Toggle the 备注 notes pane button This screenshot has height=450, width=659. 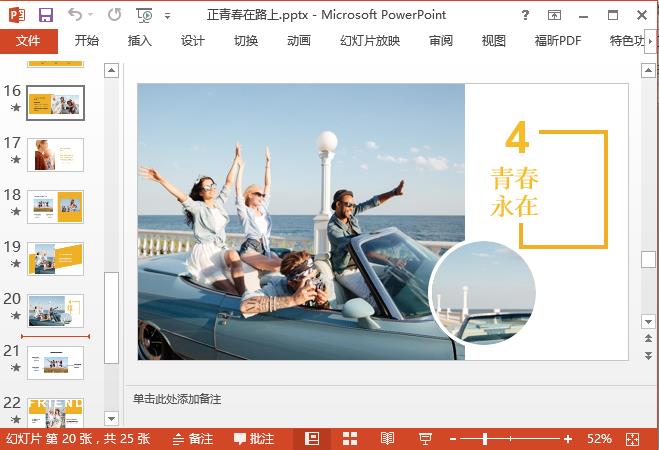(192, 439)
